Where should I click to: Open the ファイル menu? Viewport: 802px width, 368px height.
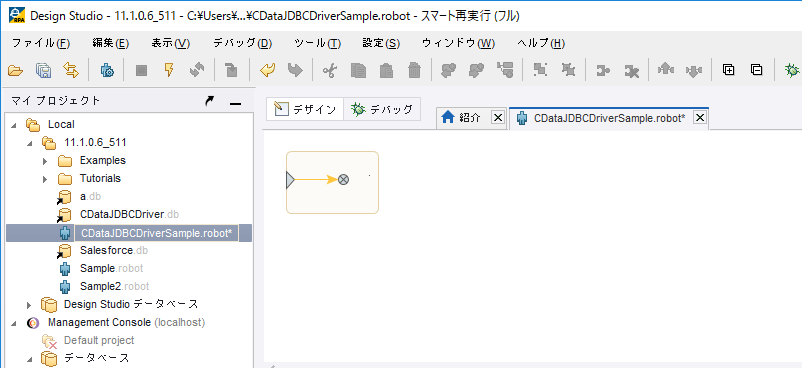41,43
